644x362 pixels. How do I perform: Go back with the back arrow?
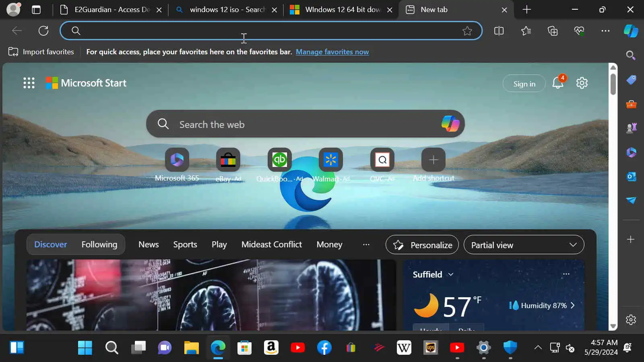point(17,31)
